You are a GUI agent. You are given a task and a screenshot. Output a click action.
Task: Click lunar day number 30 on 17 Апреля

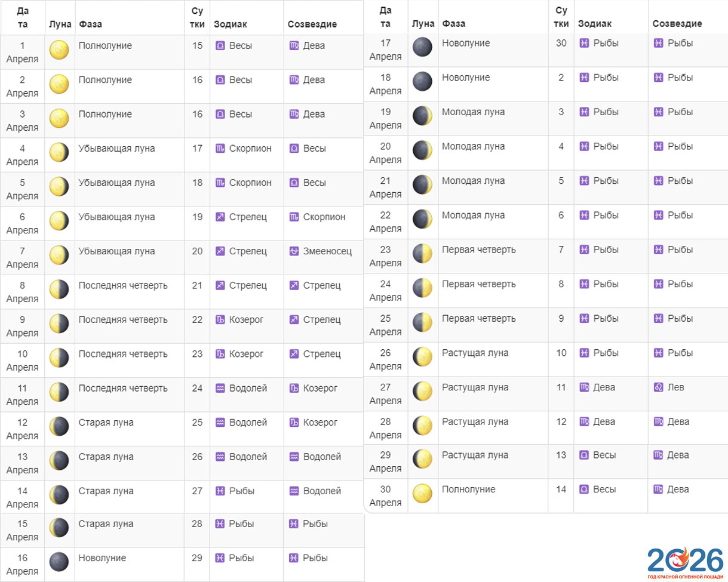coord(561,43)
